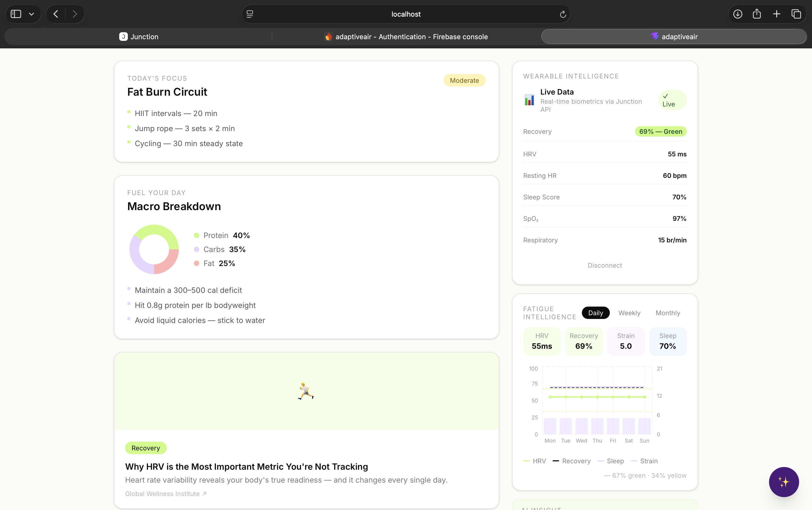Click the Safari sidebar toggle icon
812x510 pixels.
pos(16,14)
